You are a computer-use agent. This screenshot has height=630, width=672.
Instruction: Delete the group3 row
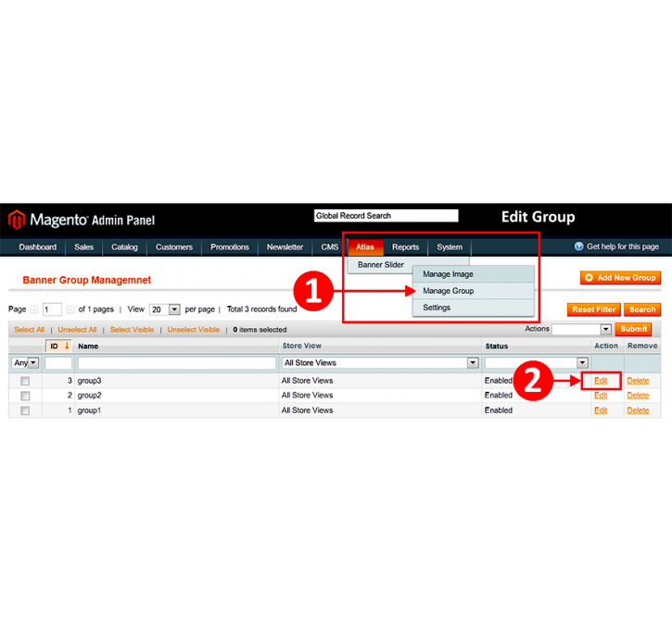[638, 381]
